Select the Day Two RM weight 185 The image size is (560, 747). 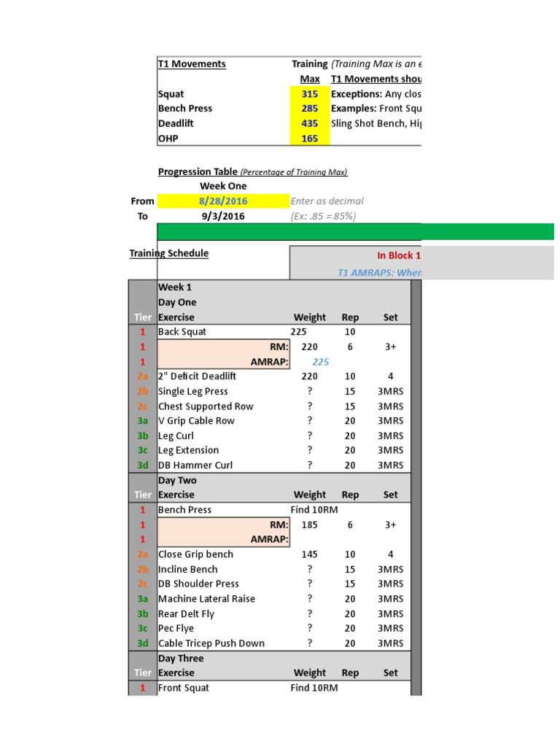(309, 525)
